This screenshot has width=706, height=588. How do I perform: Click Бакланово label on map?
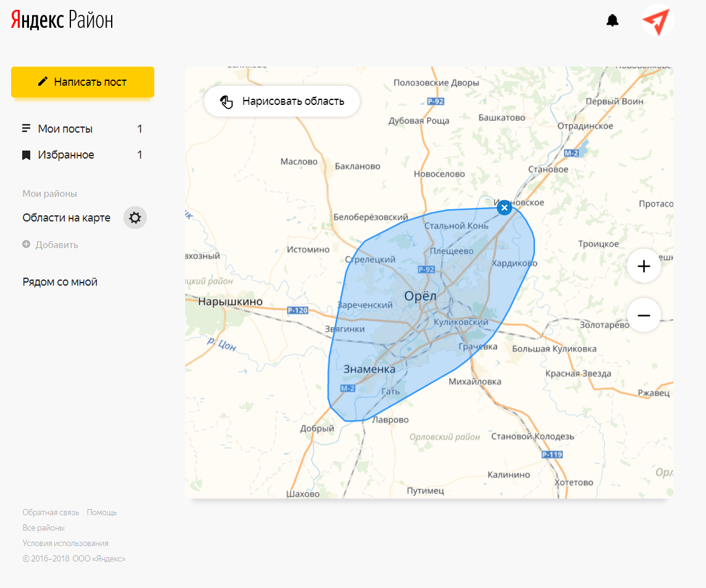pos(357,166)
